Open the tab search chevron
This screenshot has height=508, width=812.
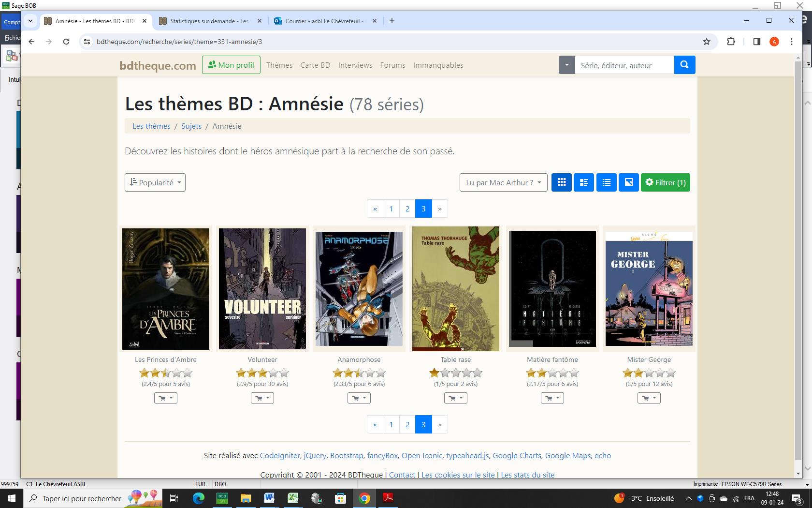(30, 21)
